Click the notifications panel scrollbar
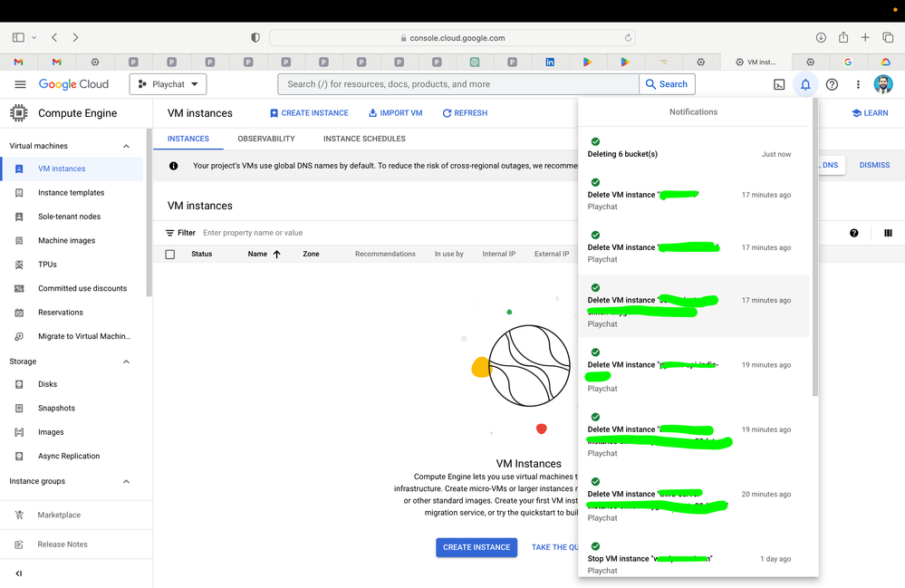905x588 pixels. pyautogui.click(x=815, y=247)
